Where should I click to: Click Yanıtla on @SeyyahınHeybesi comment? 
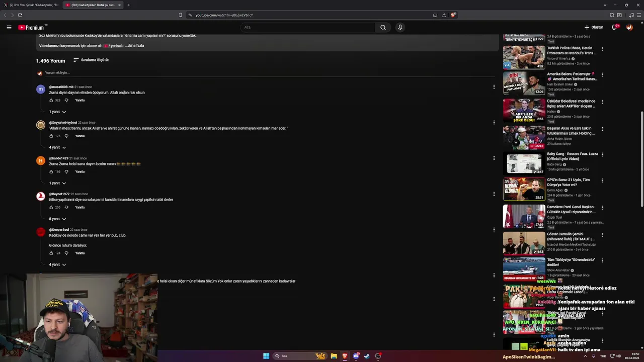pyautogui.click(x=80, y=136)
